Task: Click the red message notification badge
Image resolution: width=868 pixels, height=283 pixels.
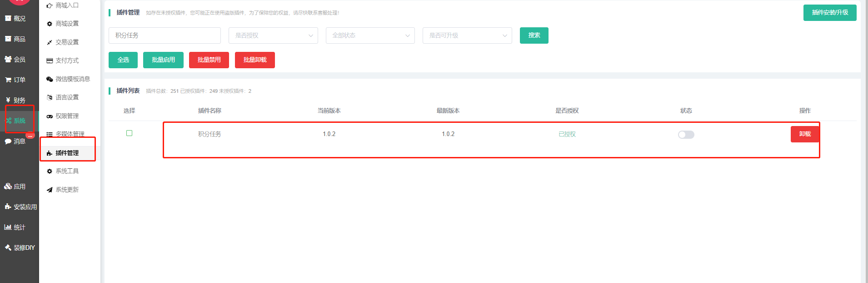Action: (30, 136)
